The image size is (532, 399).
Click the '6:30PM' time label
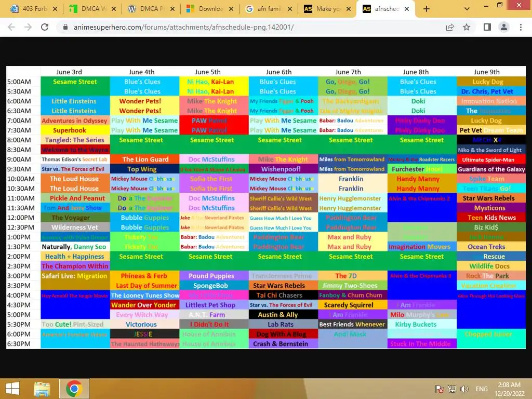click(19, 344)
